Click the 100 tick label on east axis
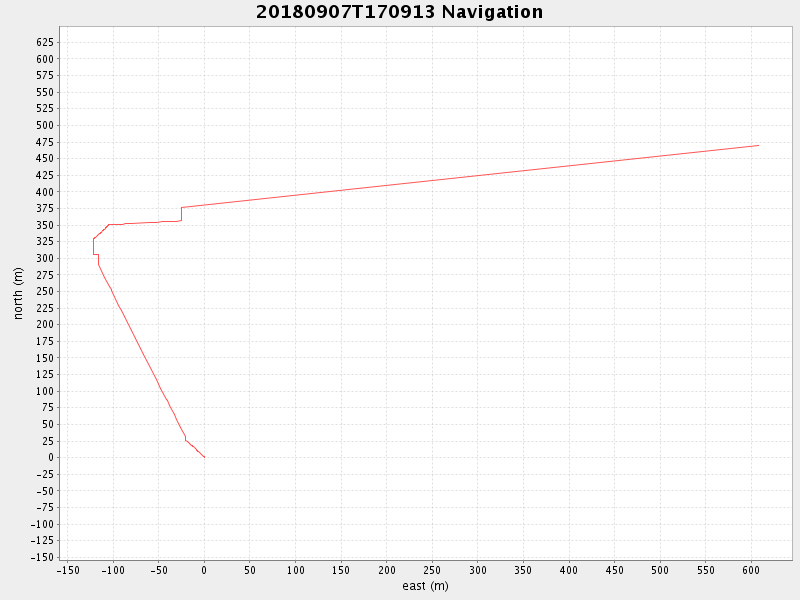The width and height of the screenshot is (800, 600). 295,570
